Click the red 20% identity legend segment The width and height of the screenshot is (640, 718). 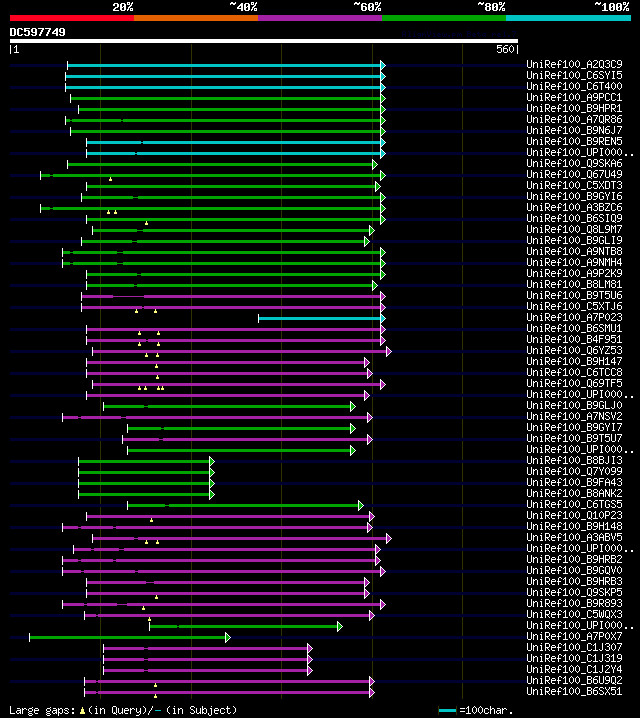point(72,18)
